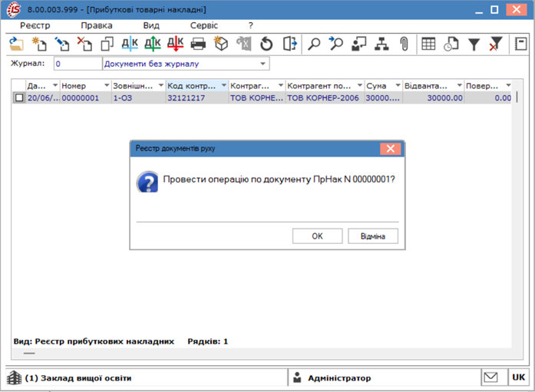Open the Вид menu
535x392 pixels.
click(151, 25)
